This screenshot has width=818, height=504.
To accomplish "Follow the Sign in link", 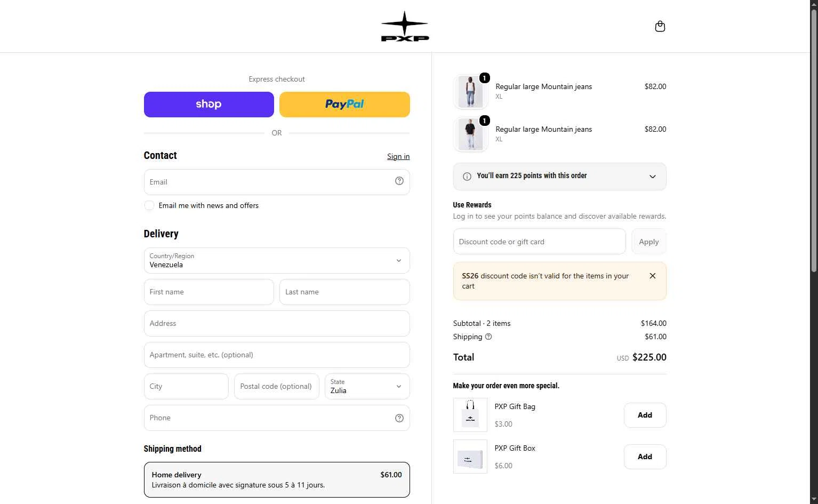I will pos(398,156).
